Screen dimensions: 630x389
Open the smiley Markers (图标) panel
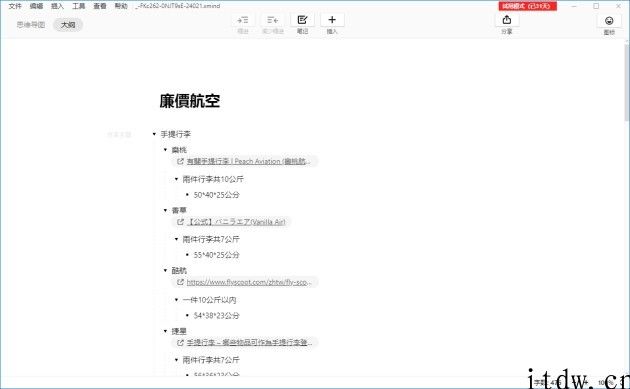coord(609,20)
